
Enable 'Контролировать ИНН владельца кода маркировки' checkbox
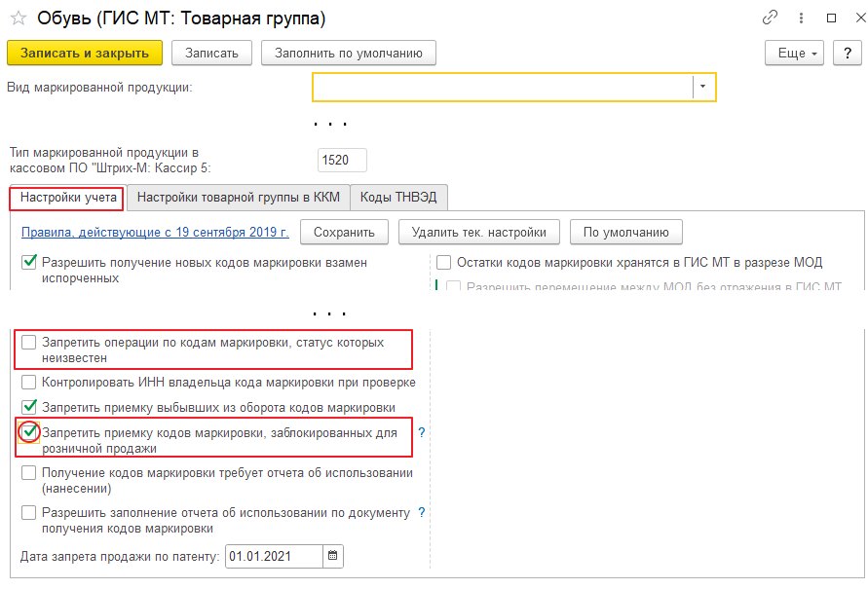click(x=29, y=383)
